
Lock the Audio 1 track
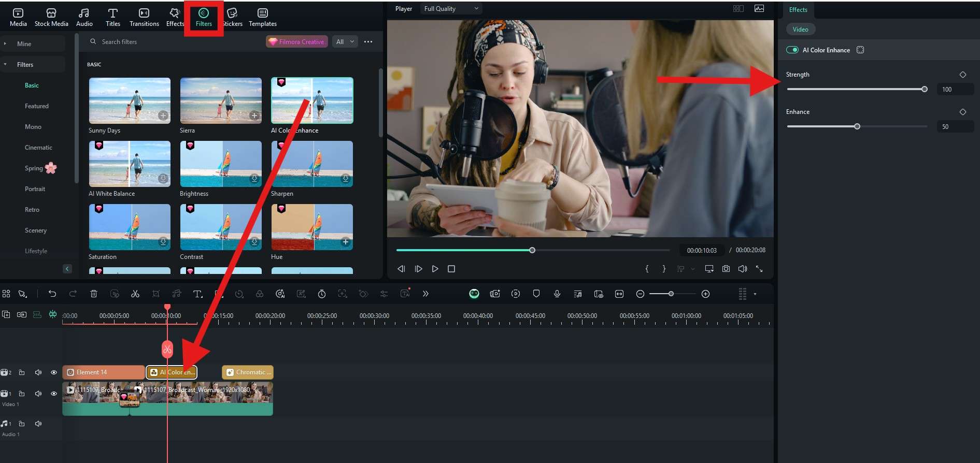coord(22,424)
